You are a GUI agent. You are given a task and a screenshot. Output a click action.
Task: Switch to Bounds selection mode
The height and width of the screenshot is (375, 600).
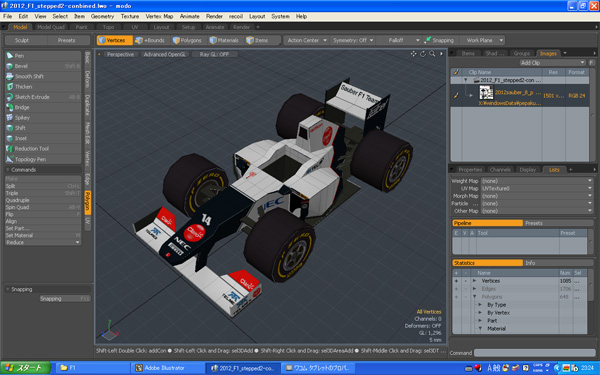pyautogui.click(x=151, y=40)
